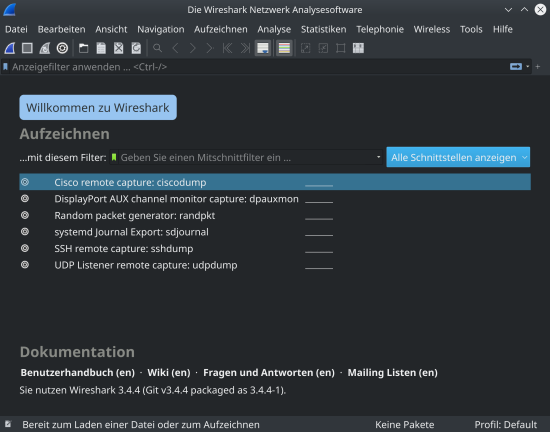Open the capture filter history dropdown arrow

coord(378,157)
